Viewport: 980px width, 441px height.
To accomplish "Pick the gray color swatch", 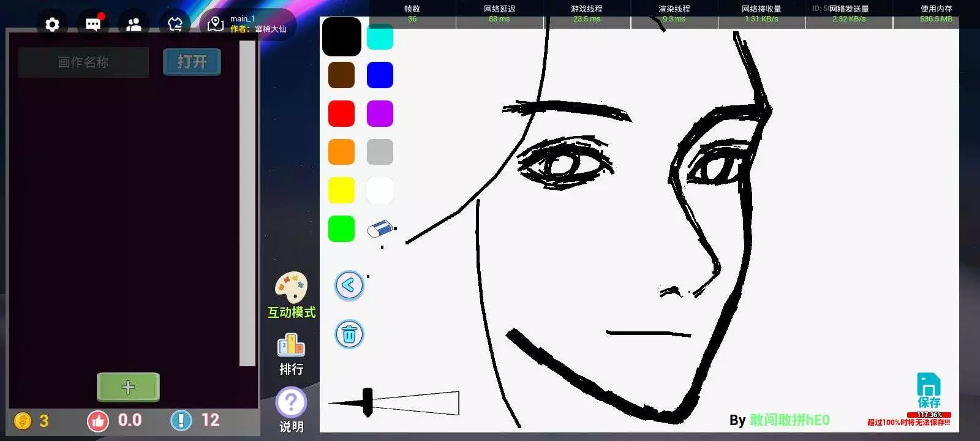I will click(380, 152).
